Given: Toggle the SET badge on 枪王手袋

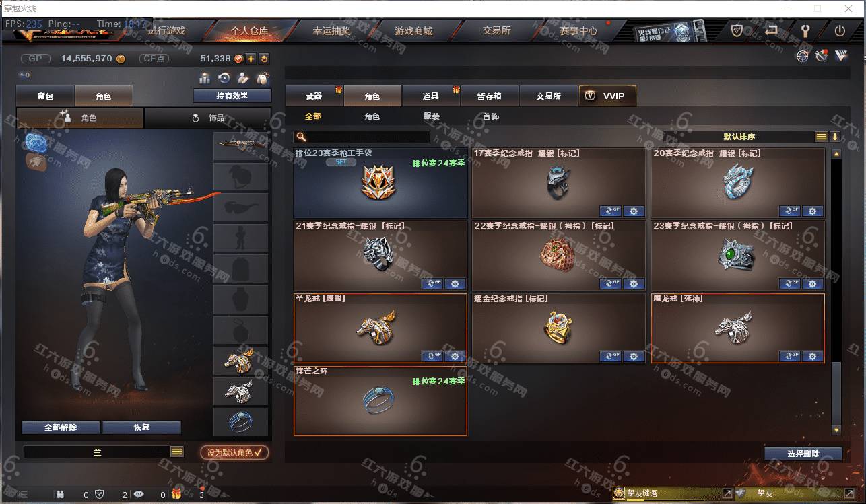Looking at the screenshot, I should pos(341,162).
